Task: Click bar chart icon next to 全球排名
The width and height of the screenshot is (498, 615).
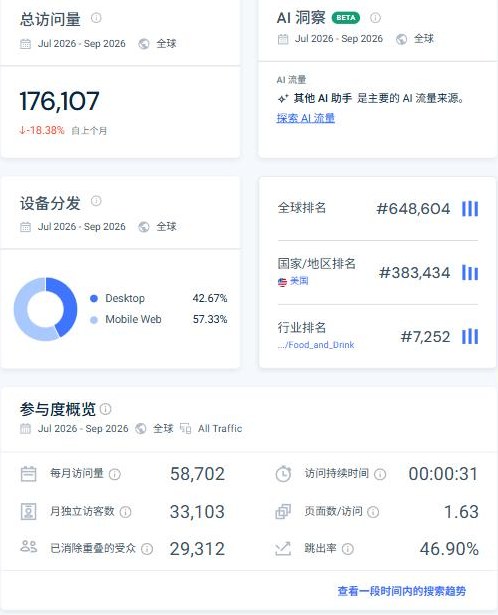Action: tap(470, 209)
